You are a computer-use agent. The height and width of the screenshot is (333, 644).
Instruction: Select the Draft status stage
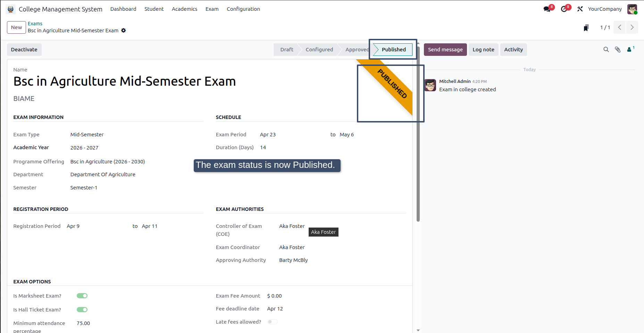tap(287, 50)
